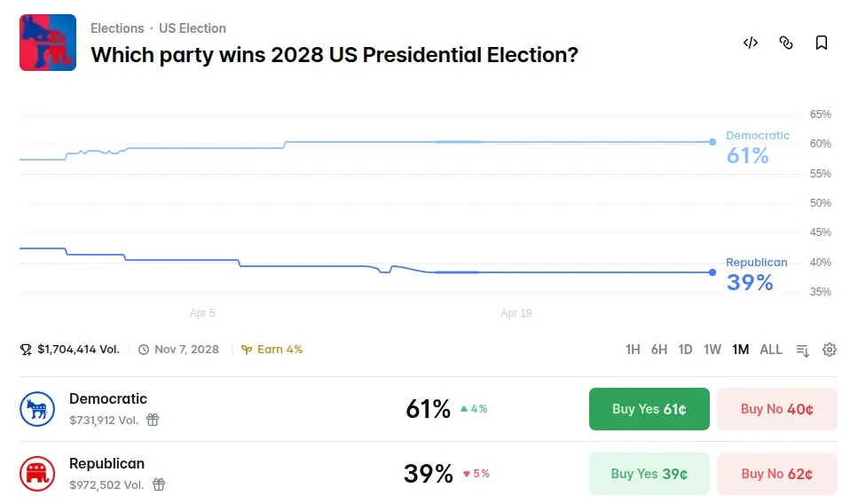Click the gift icon next to Republican volume

[x=159, y=484]
